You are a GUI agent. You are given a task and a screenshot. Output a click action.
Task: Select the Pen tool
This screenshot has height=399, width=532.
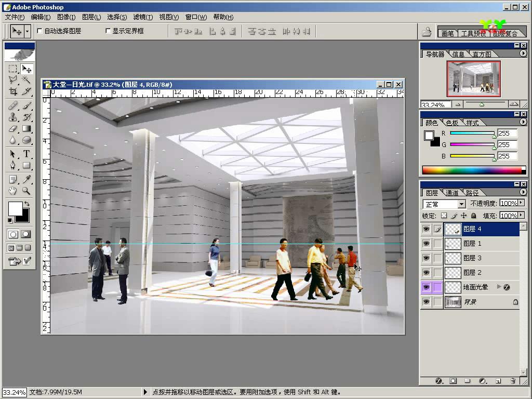pyautogui.click(x=13, y=165)
